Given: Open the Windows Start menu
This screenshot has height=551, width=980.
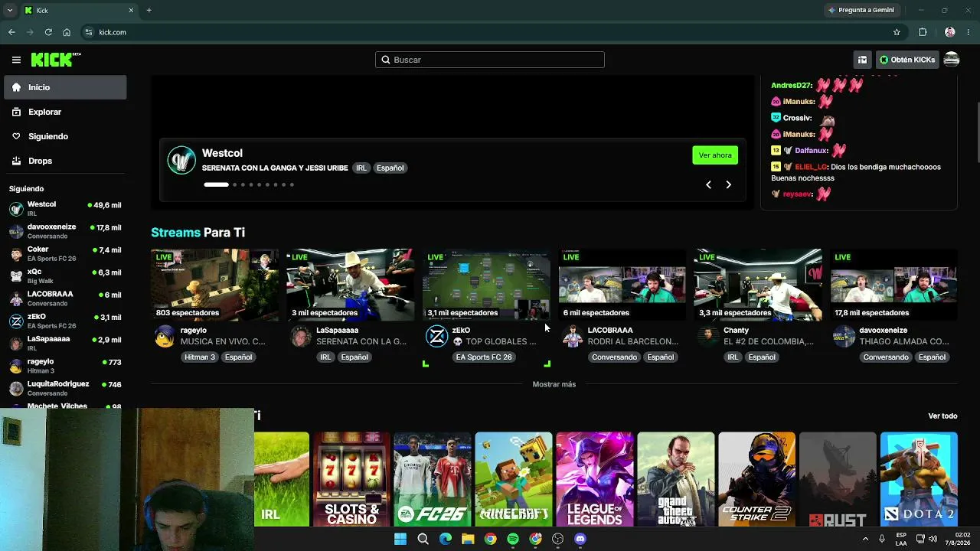Looking at the screenshot, I should click(400, 539).
